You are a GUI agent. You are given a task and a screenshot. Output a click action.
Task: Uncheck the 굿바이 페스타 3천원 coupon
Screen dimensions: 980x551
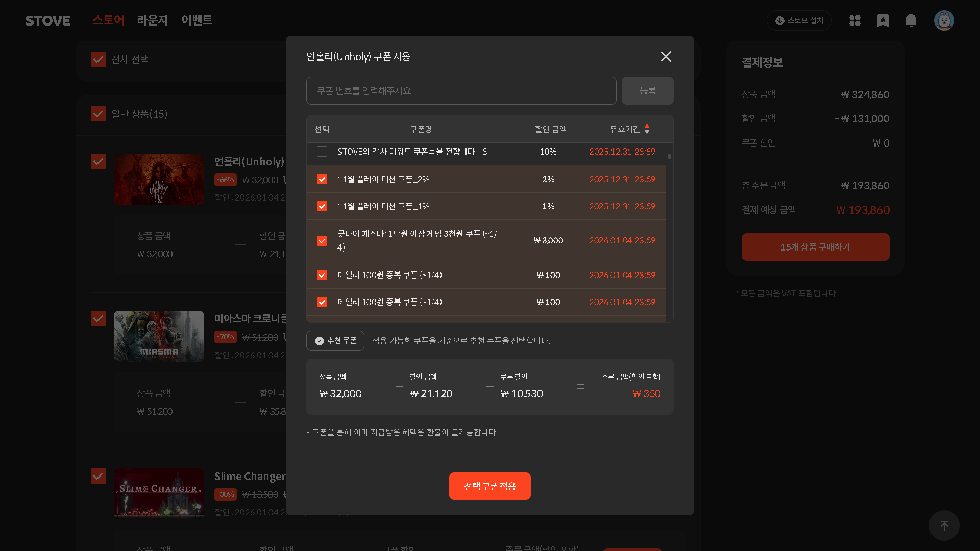click(x=322, y=240)
